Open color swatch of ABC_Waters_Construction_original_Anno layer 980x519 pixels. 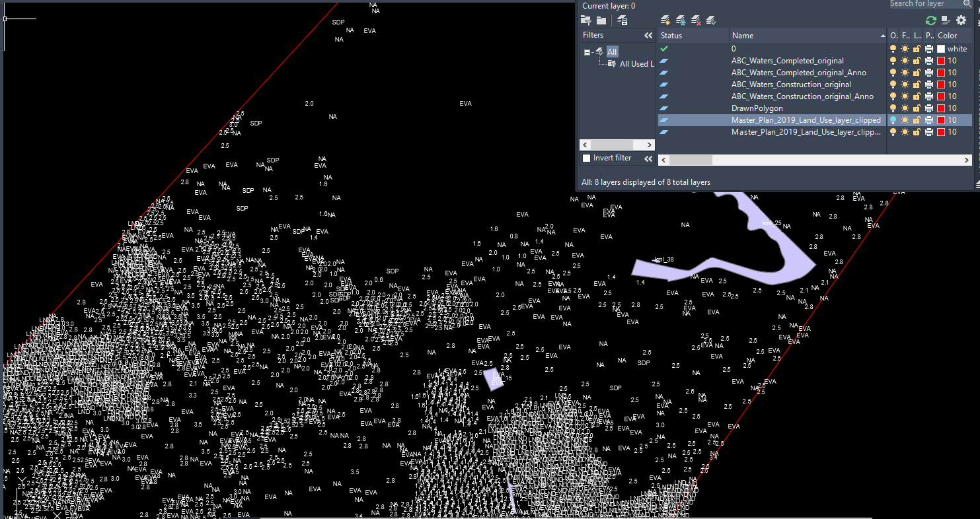click(x=941, y=96)
